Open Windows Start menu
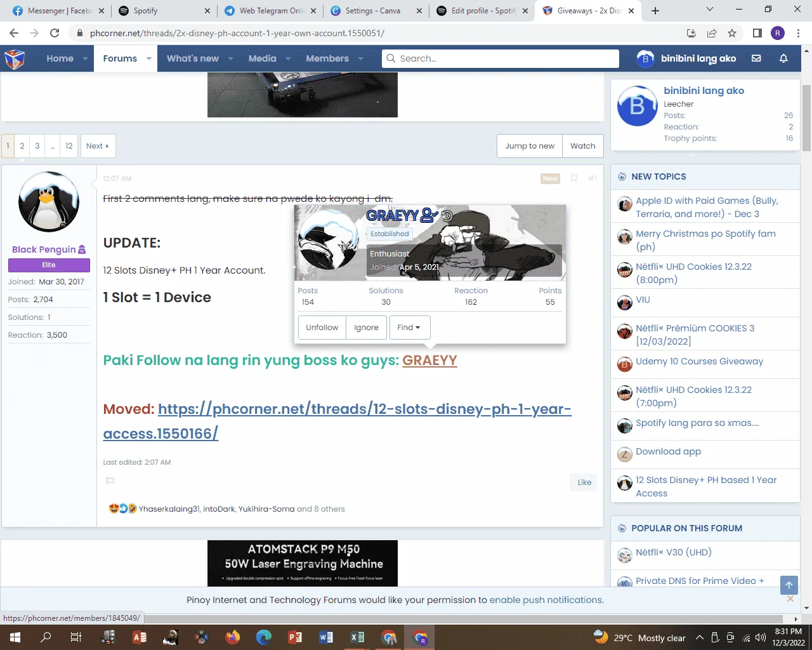This screenshot has width=812, height=650. (x=15, y=637)
